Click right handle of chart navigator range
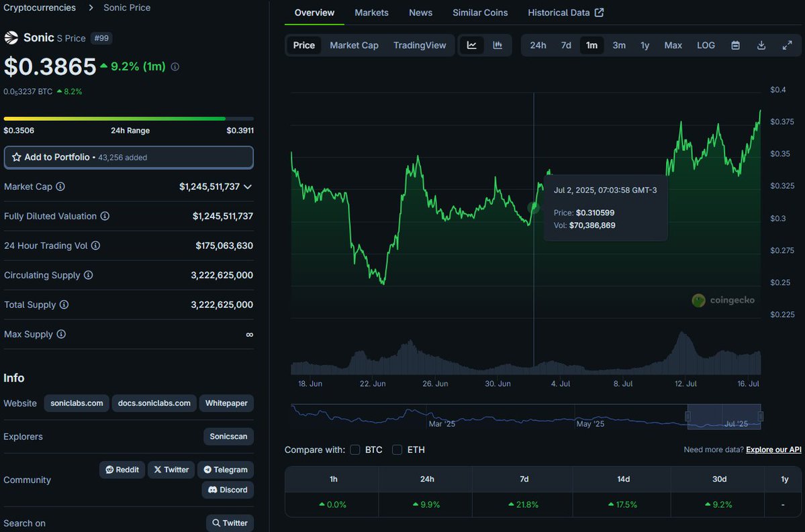 pos(760,416)
